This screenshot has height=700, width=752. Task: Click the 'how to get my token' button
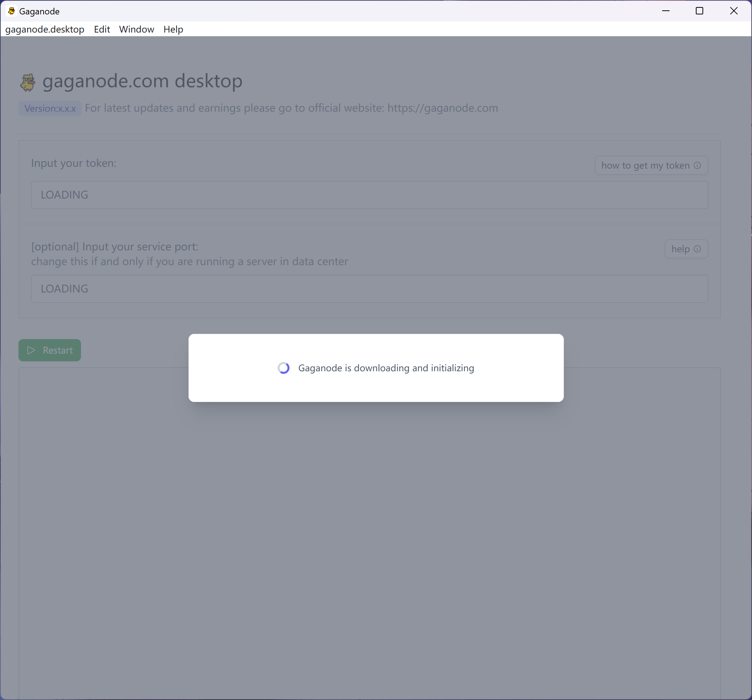[x=651, y=165]
